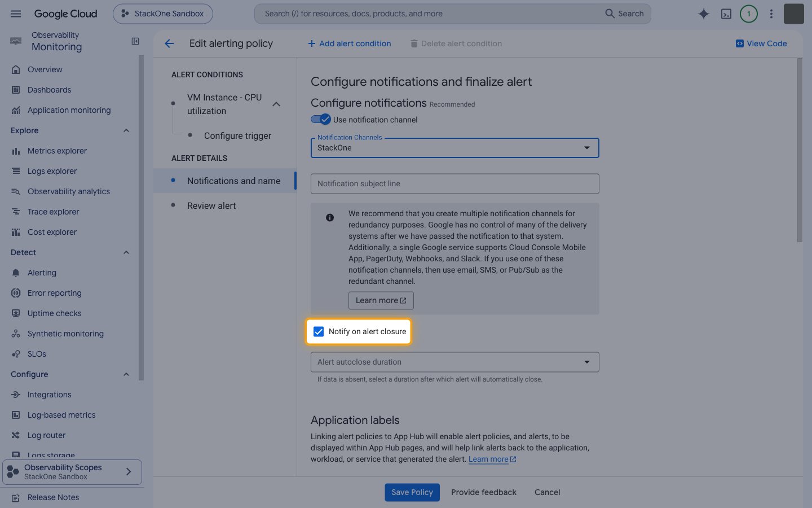Screen dimensions: 812x508
Task: Toggle the Use notification channel switch
Action: (x=320, y=119)
